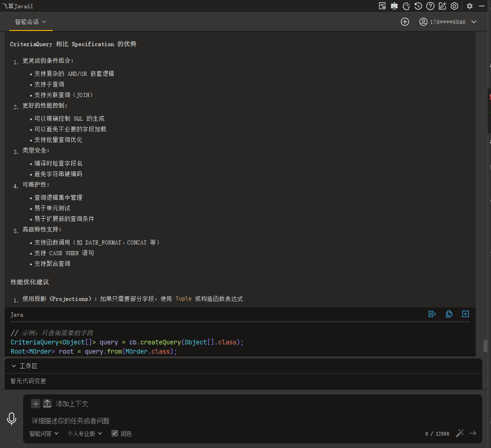Click the insert-at-cursor icon of the Java code block
Viewport: 491px width, 448px height.
[432, 314]
